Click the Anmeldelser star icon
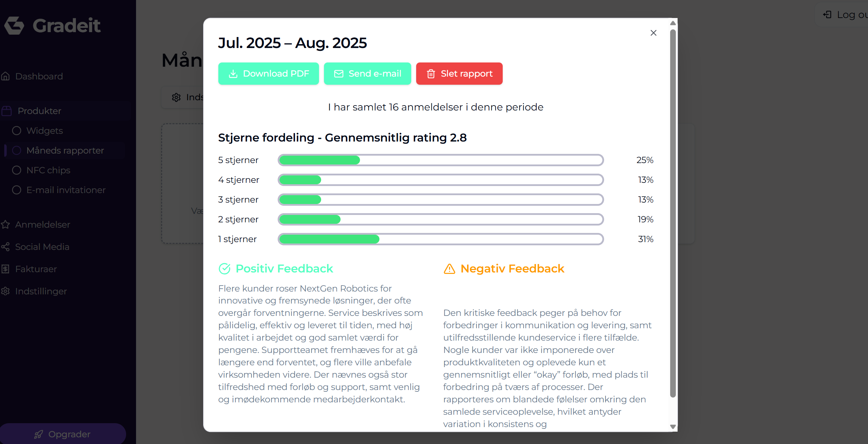 coord(6,224)
